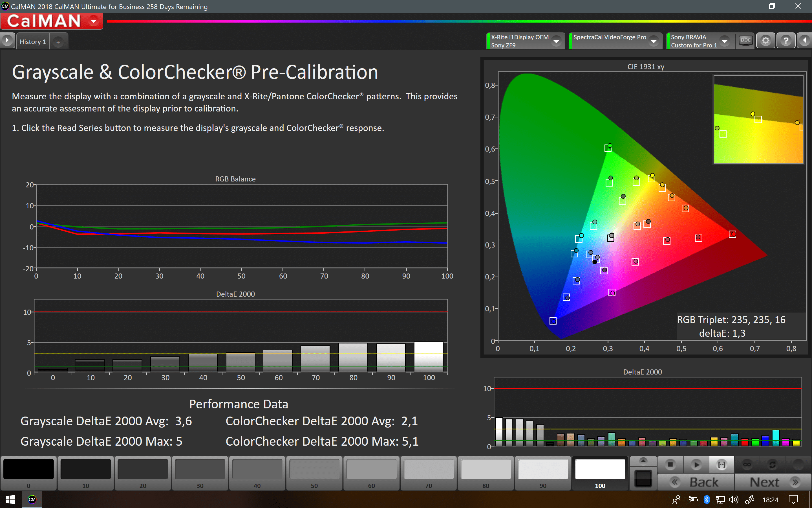Viewport: 812px width, 508px height.
Task: Select the 20 percent grayscale patch
Action: (x=143, y=473)
